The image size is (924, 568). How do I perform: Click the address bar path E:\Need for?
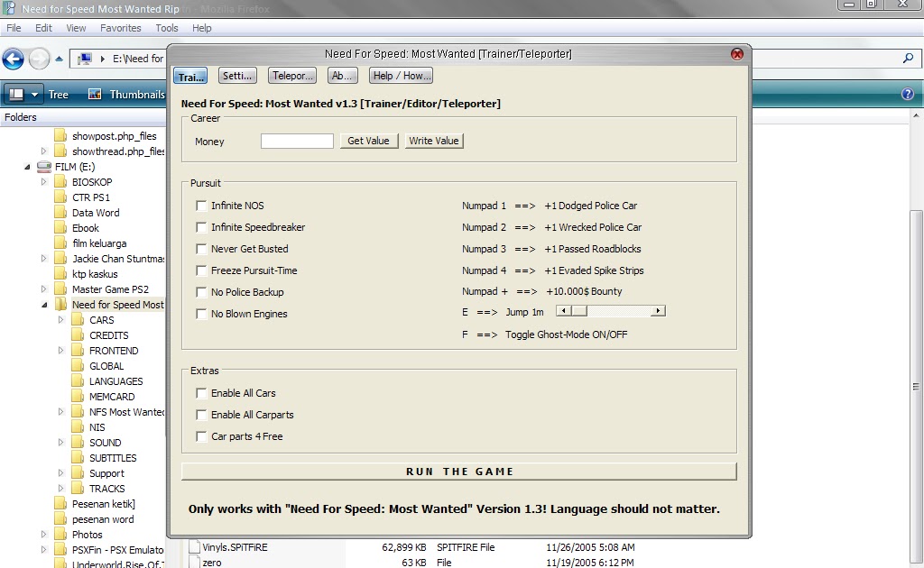138,59
